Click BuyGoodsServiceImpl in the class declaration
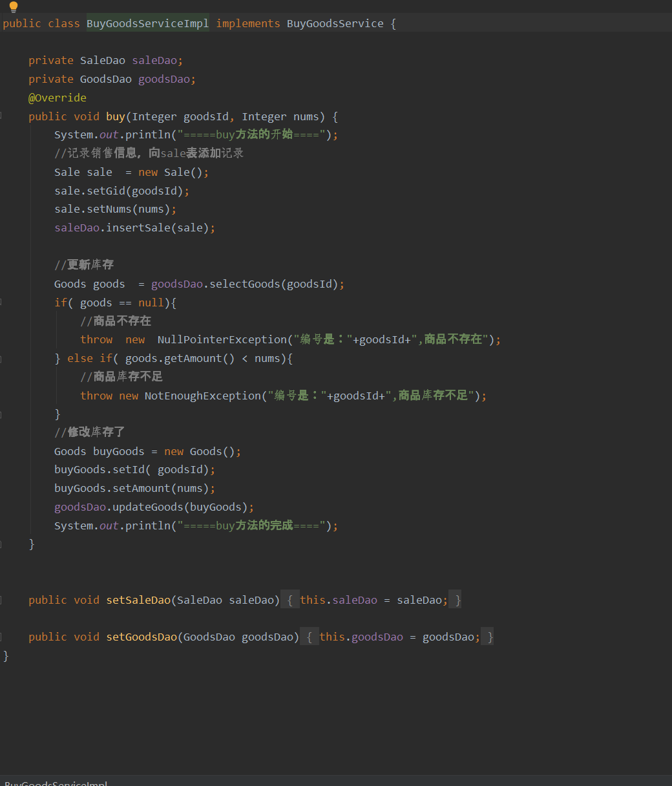This screenshot has height=786, width=672. (x=148, y=23)
